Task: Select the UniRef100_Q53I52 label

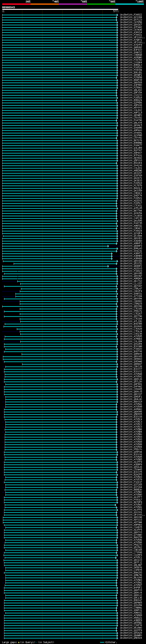Action: (131, 263)
